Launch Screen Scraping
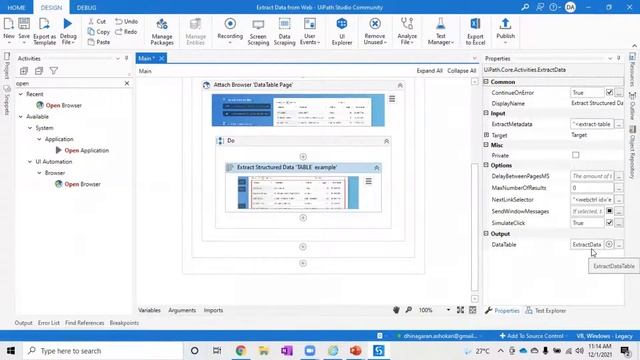The width and height of the screenshot is (640, 360). [x=258, y=31]
